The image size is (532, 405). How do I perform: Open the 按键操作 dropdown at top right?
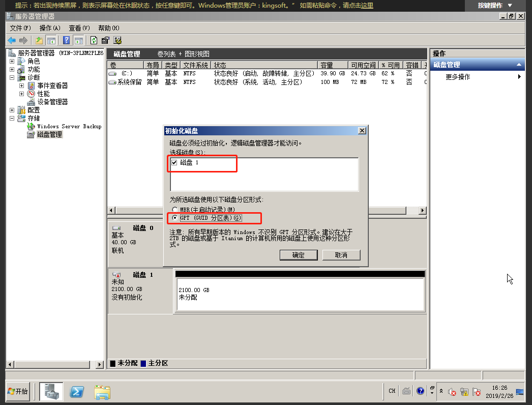tap(494, 6)
